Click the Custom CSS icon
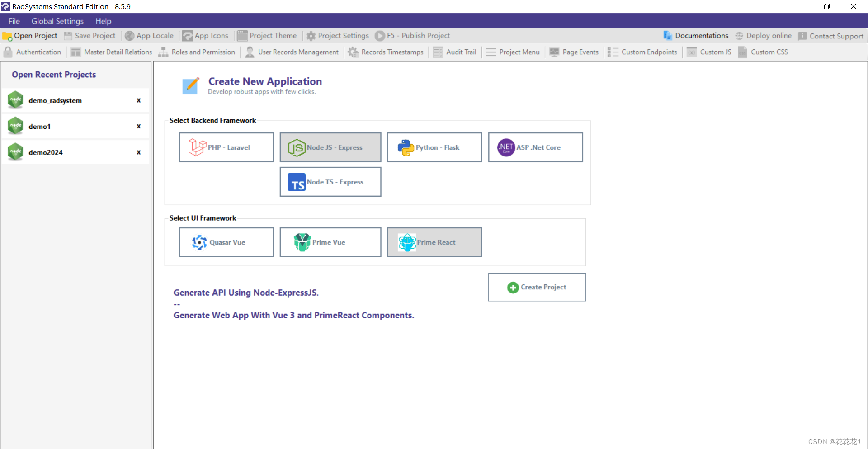This screenshot has height=449, width=868. tap(742, 52)
